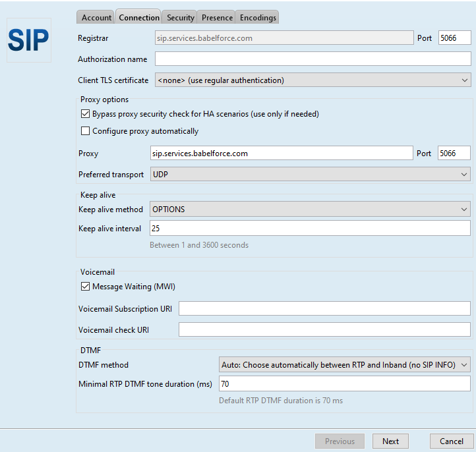Image resolution: width=476 pixels, height=452 pixels.
Task: Proceed with the Next button
Action: [x=390, y=441]
